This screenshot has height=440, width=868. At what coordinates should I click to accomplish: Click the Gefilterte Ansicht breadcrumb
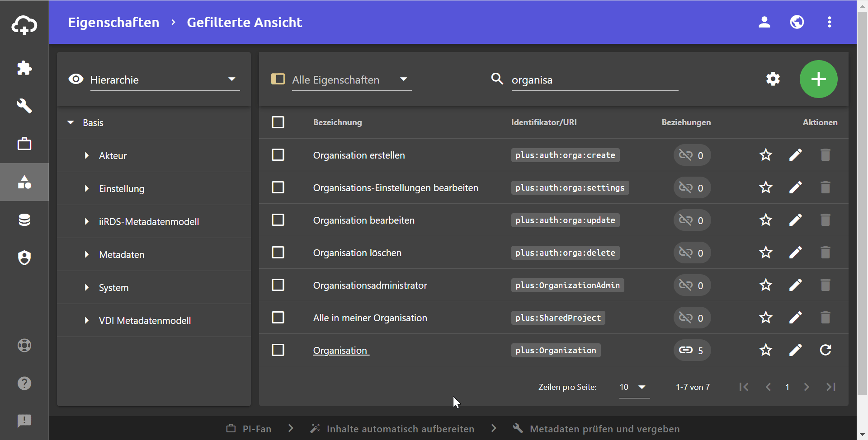coord(244,23)
